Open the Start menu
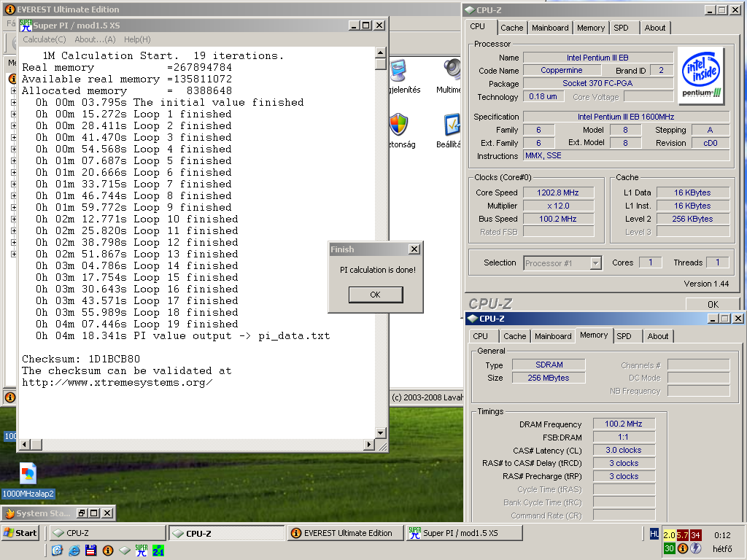The image size is (747, 560). point(20,533)
